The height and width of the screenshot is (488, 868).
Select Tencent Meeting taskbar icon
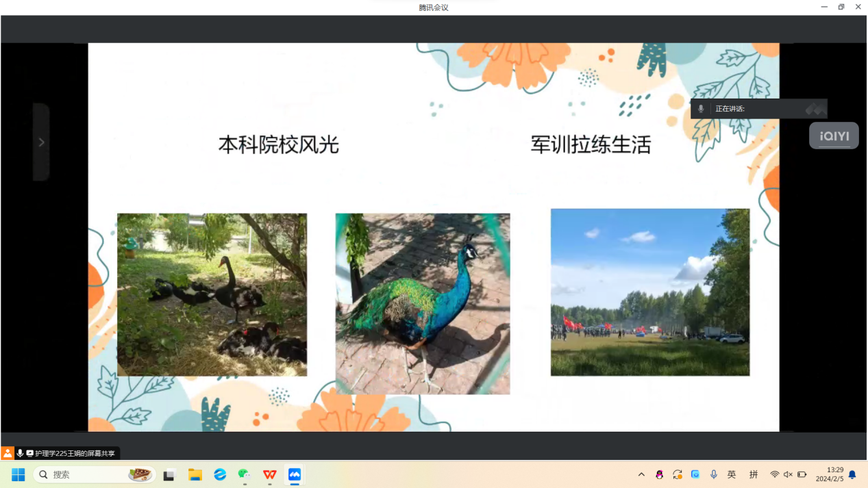click(295, 474)
